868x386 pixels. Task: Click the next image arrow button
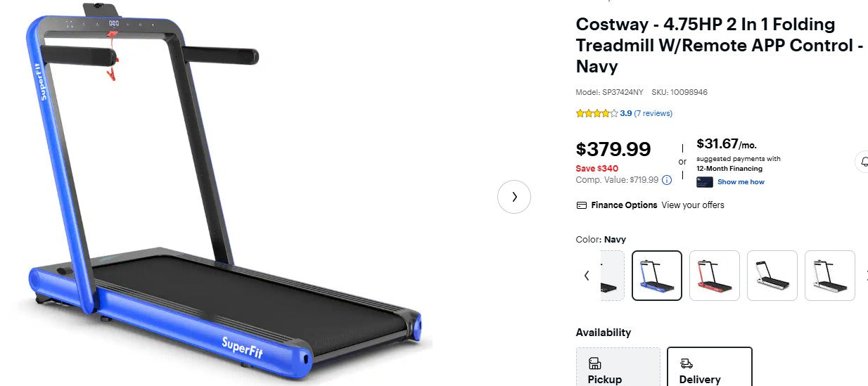(514, 197)
